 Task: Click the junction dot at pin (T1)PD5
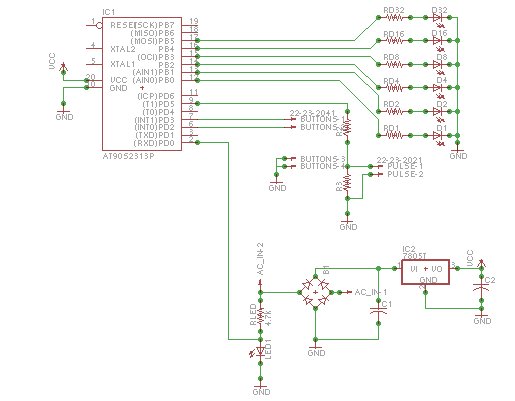point(197,103)
